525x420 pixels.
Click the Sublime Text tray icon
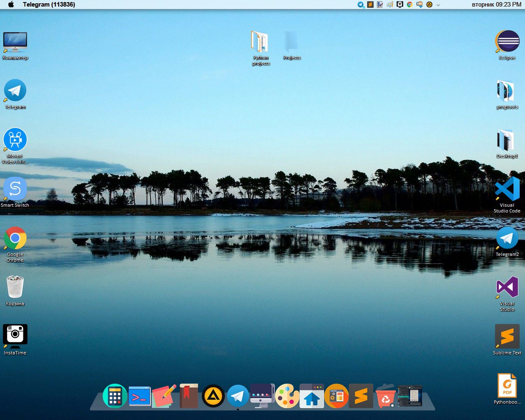click(x=370, y=5)
